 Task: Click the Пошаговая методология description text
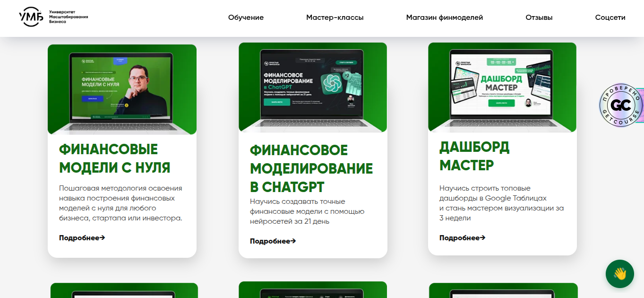[x=121, y=203]
